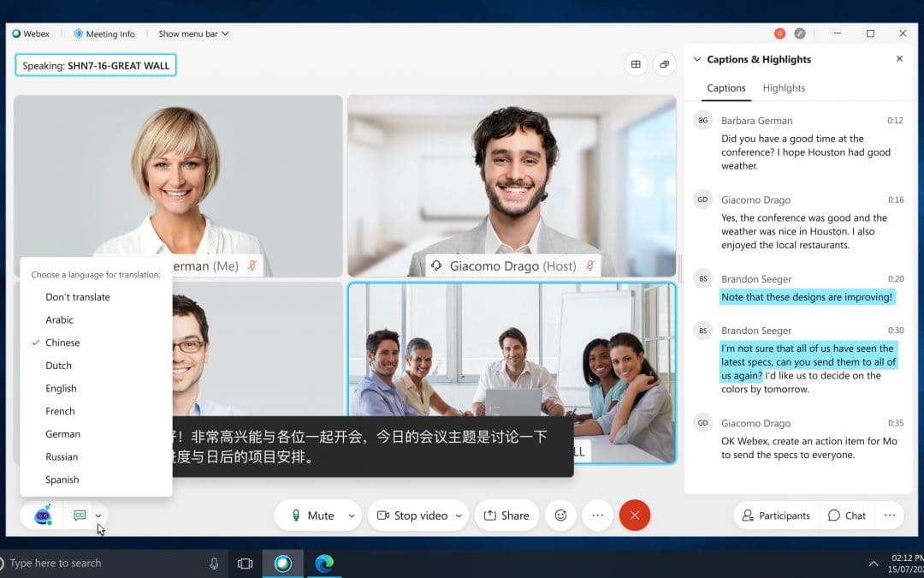Select the group conference room video thumbnail
Image resolution: width=924 pixels, height=578 pixels.
tap(512, 373)
